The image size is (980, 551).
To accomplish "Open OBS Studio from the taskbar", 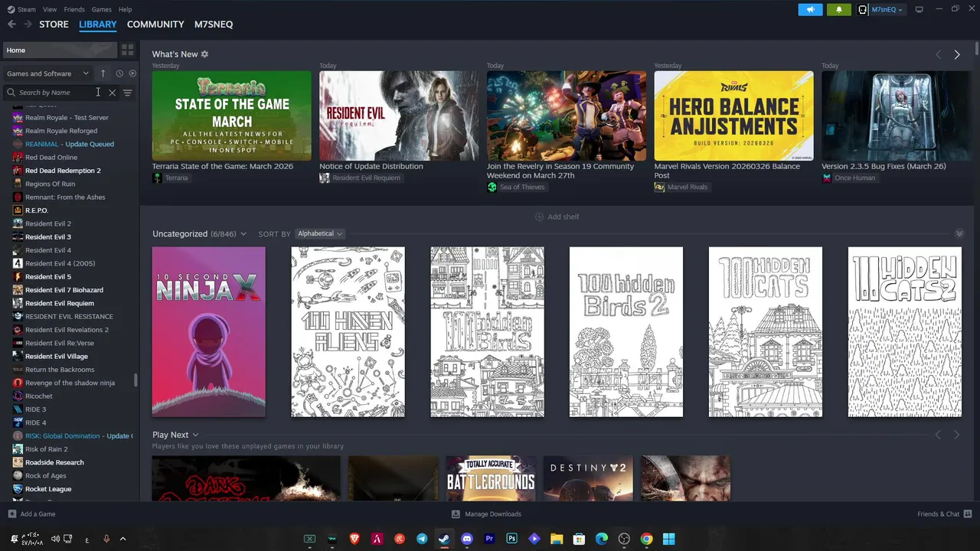I will click(624, 539).
